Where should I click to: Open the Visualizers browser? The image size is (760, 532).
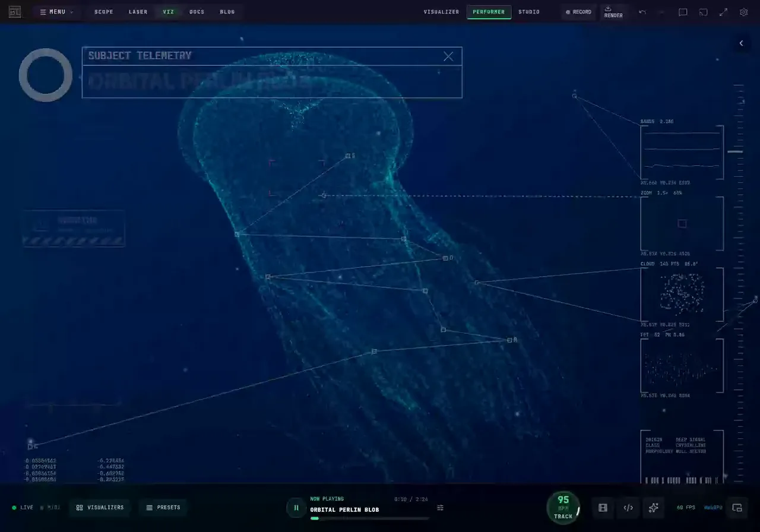pos(100,508)
